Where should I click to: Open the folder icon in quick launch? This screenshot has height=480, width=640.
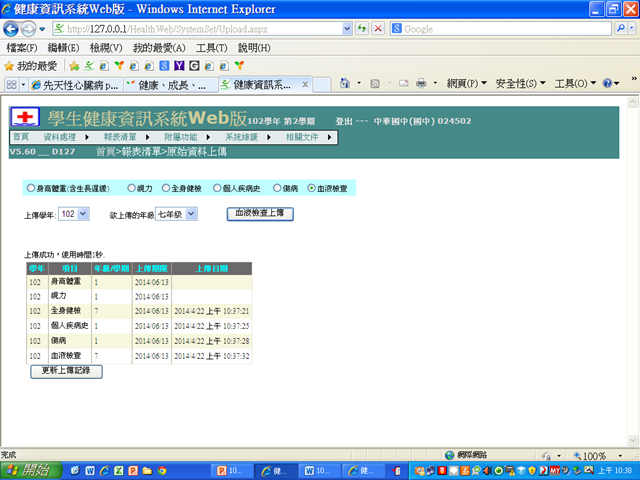(x=147, y=471)
